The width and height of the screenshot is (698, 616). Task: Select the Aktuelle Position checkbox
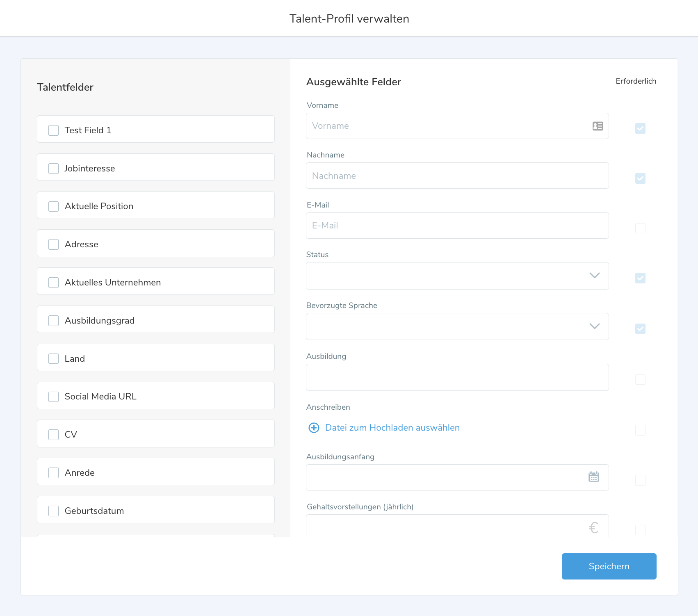(x=54, y=206)
